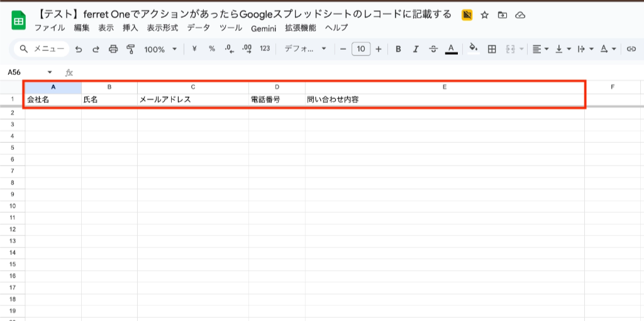Open vertical align dropdown
The height and width of the screenshot is (321, 644).
coord(563,49)
